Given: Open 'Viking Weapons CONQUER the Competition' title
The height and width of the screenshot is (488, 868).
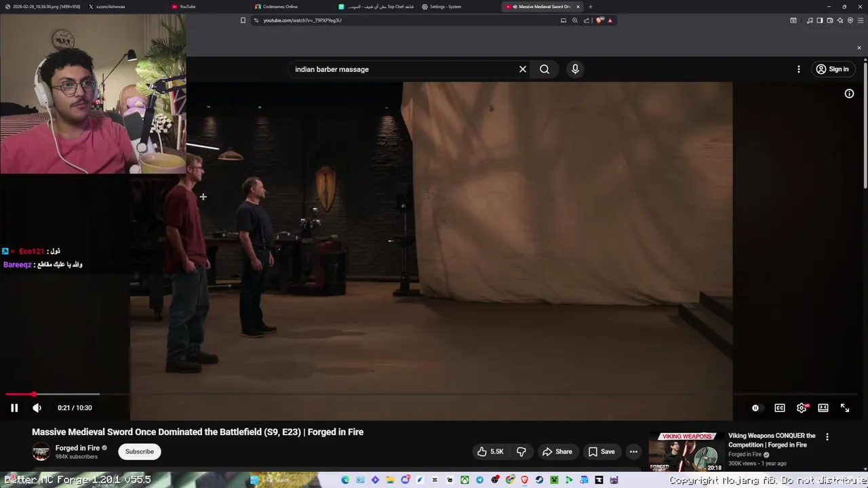Looking at the screenshot, I should click(772, 440).
